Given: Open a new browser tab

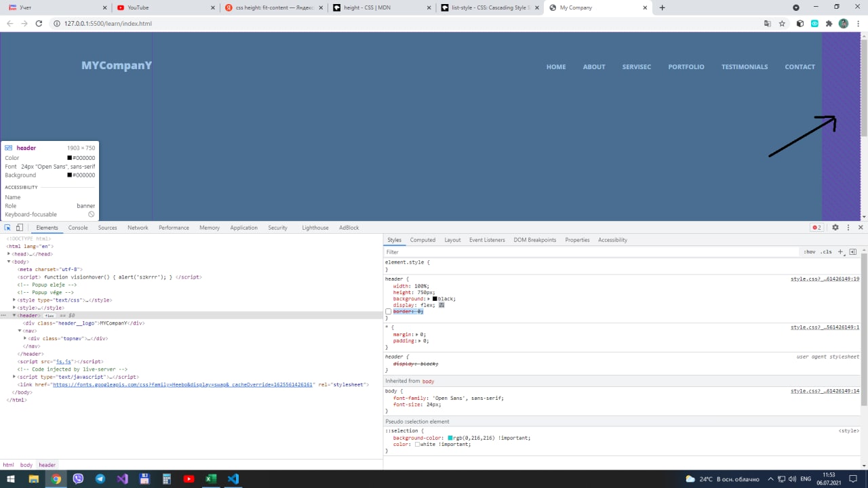Looking at the screenshot, I should pos(663,7).
